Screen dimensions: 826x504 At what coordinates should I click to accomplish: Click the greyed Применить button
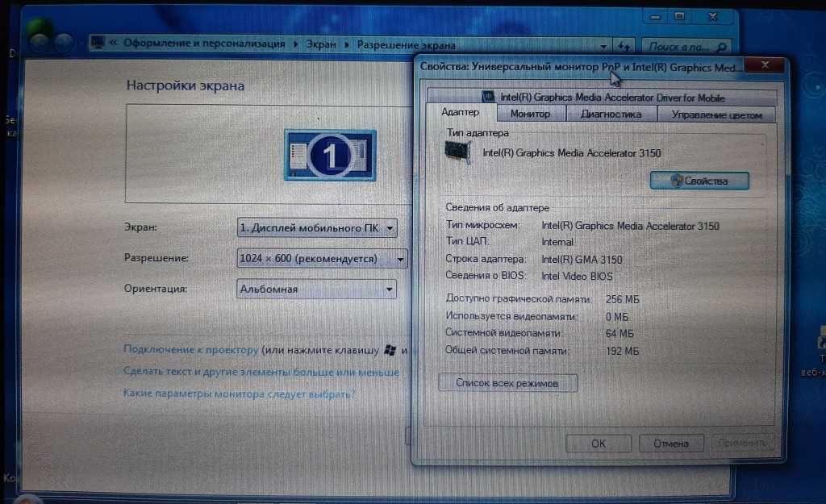click(x=743, y=443)
